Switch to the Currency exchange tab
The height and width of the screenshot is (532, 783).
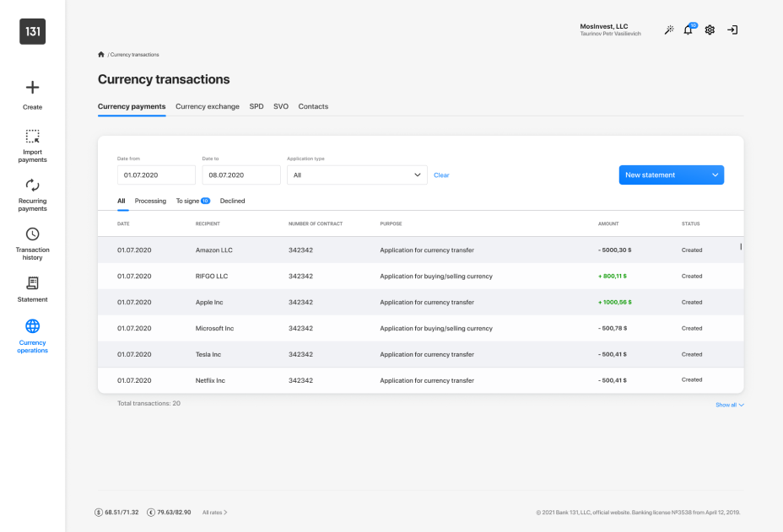tap(208, 106)
